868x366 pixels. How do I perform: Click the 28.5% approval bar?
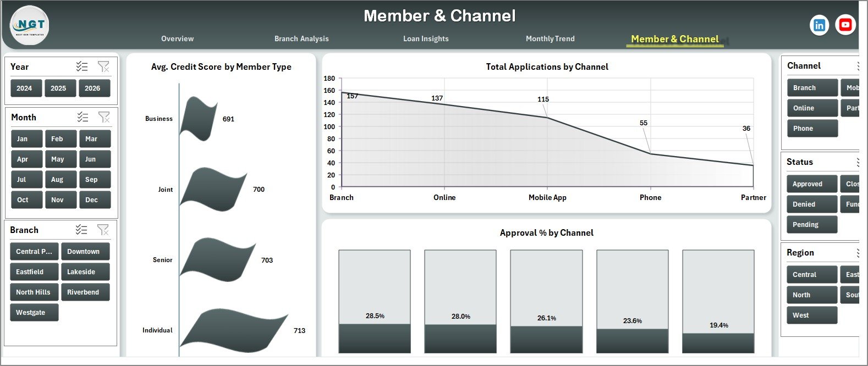point(375,339)
